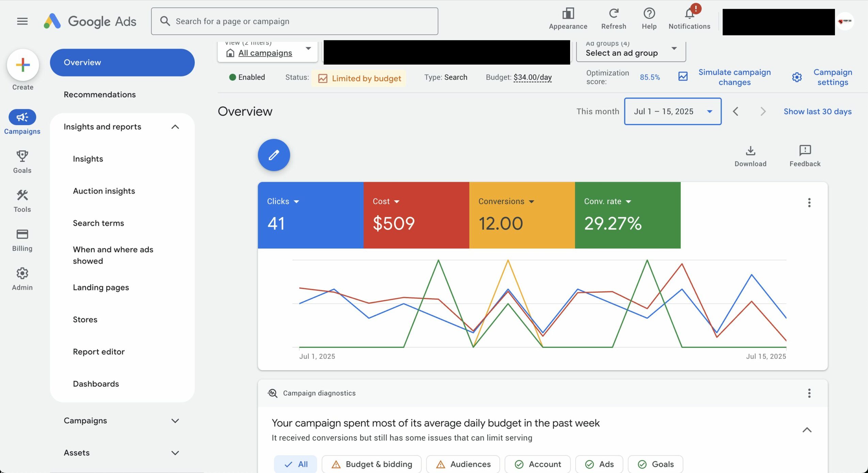Click the blue pencil edit button
Viewport: 868px width, 473px height.
coord(274,155)
